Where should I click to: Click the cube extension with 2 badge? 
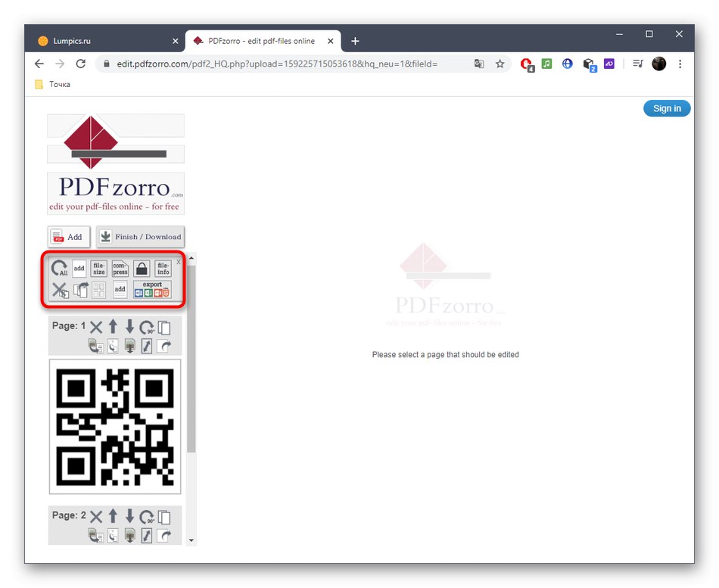click(x=590, y=64)
